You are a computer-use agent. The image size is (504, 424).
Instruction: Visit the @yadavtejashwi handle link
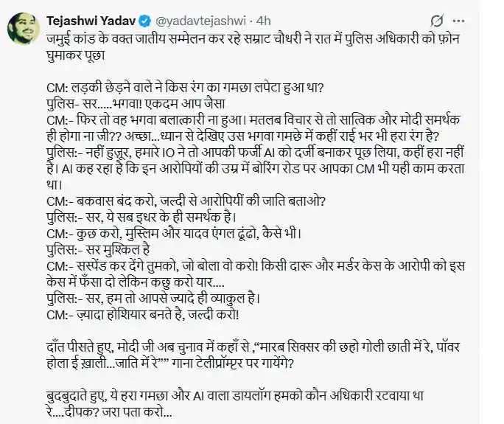(x=201, y=21)
